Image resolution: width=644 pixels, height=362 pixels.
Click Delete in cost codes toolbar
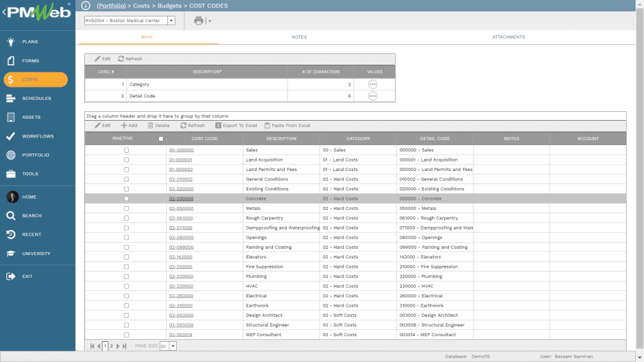click(x=158, y=126)
